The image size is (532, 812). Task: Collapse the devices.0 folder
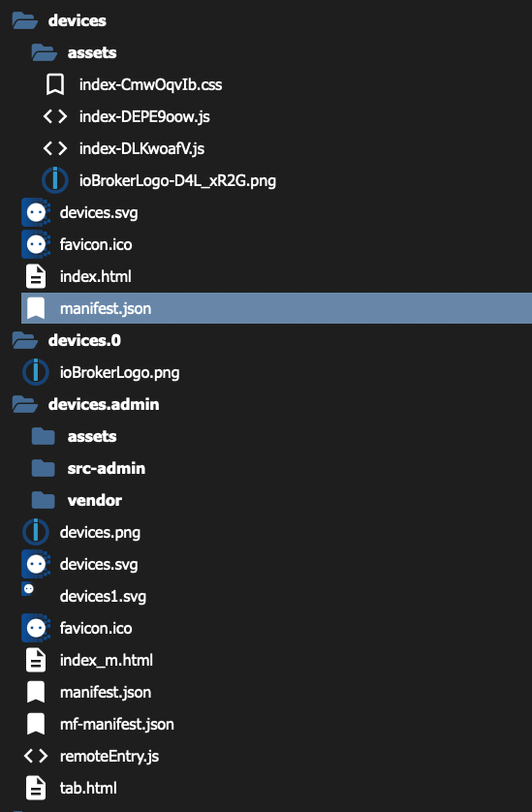coord(25,341)
